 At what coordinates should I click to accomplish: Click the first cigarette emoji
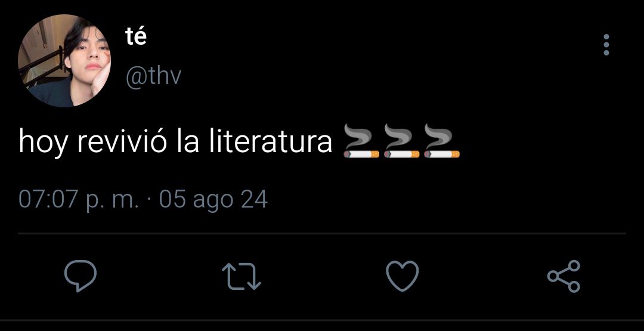click(x=361, y=141)
